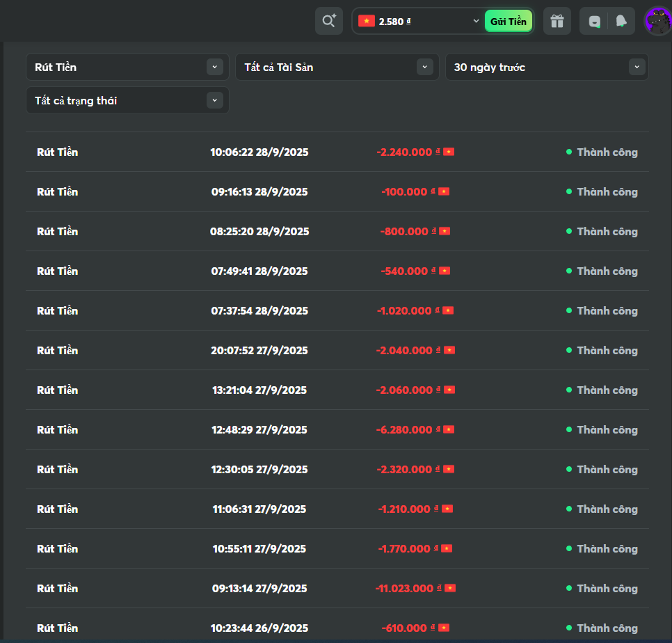Click the 2.580 ₫ balance display
Viewport: 672px width, 643px height.
(394, 22)
